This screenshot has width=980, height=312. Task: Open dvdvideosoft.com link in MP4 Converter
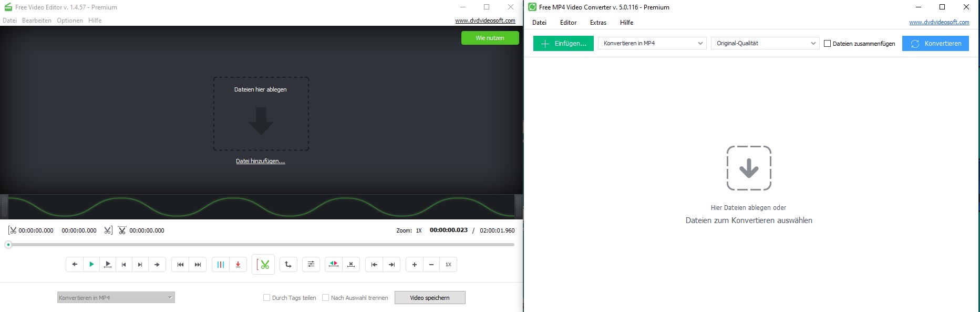pos(939,22)
